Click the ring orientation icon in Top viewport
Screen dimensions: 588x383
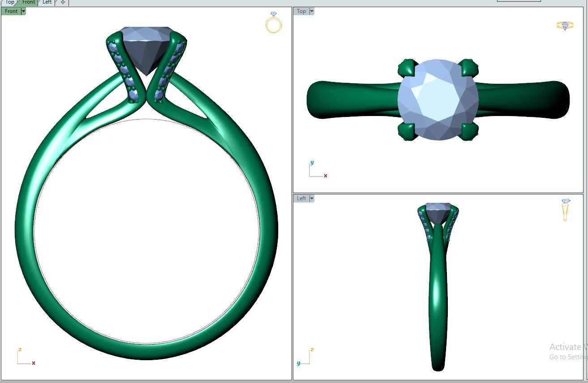(x=565, y=26)
